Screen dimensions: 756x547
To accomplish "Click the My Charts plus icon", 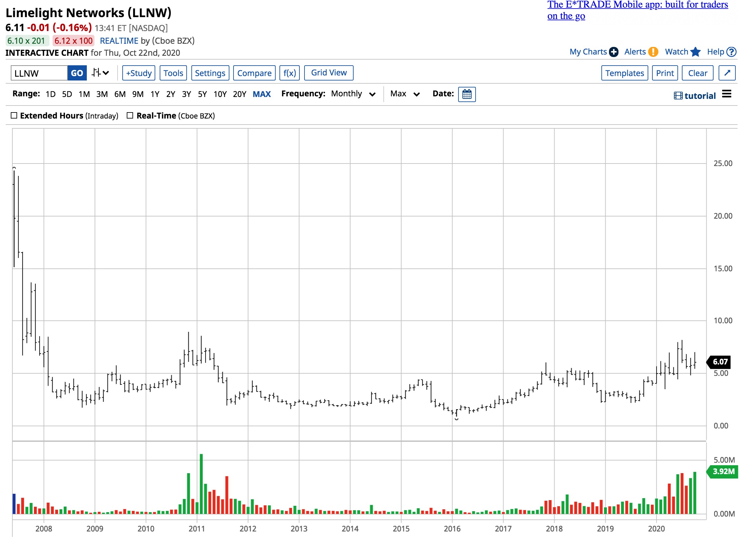I will (x=613, y=52).
